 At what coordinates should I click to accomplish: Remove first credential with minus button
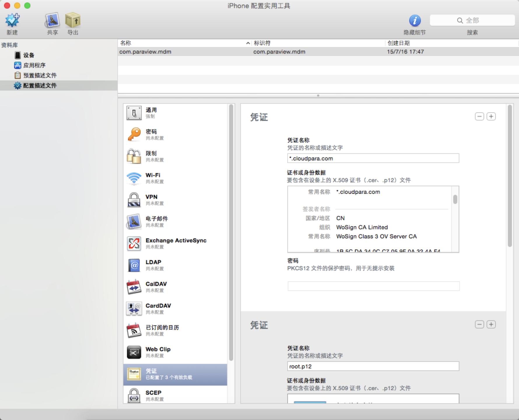[479, 117]
